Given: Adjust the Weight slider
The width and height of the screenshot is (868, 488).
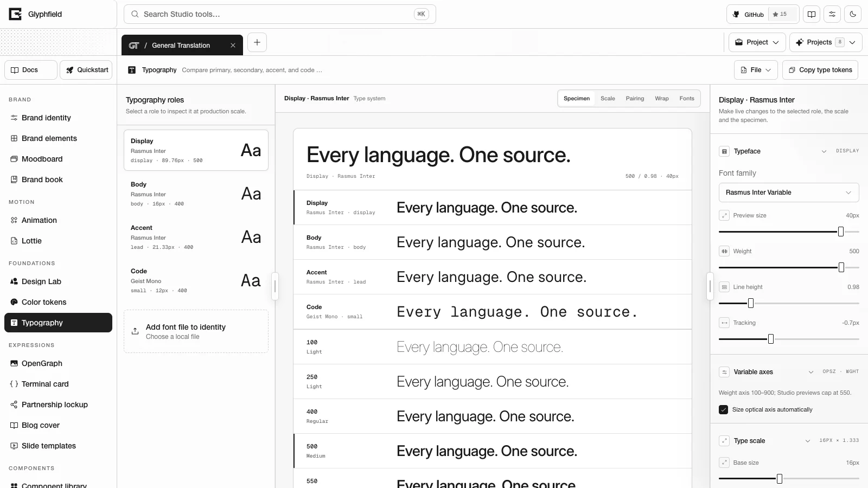Looking at the screenshot, I should tap(789, 267).
